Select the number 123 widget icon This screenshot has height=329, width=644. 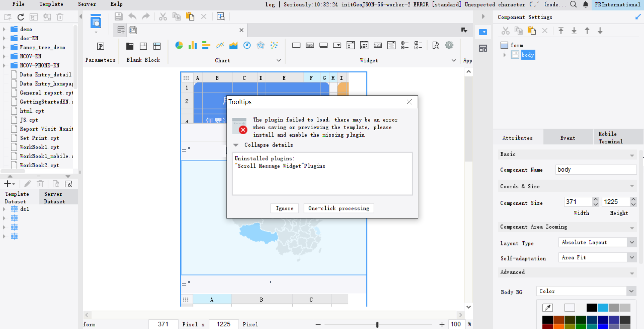(378, 45)
